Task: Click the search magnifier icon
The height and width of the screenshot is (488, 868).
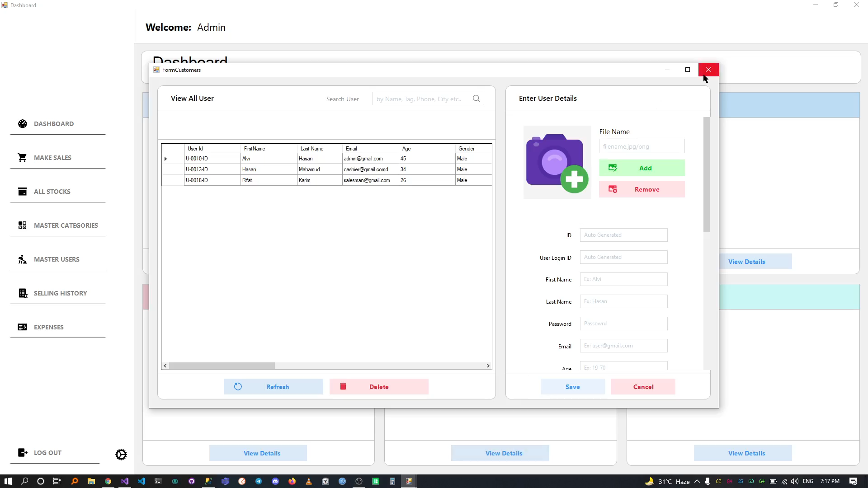Action: point(476,99)
